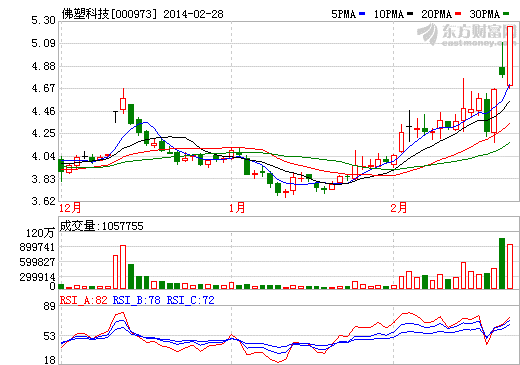The height and width of the screenshot is (365, 520).
Task: Click the 2月 month axis label
Action: [399, 208]
